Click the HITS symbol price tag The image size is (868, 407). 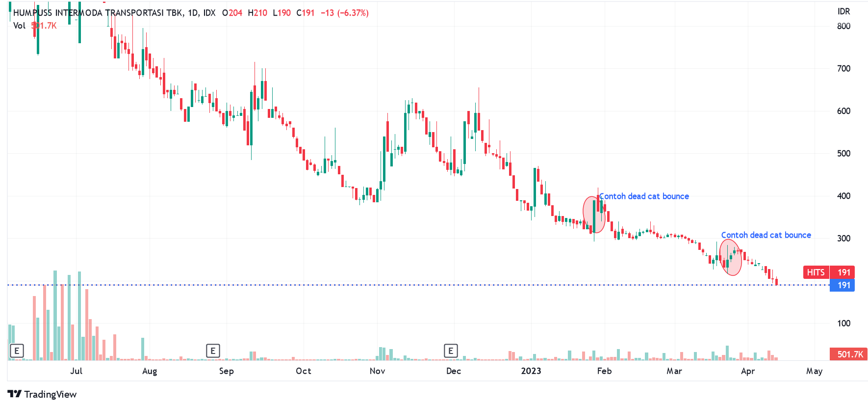point(816,272)
